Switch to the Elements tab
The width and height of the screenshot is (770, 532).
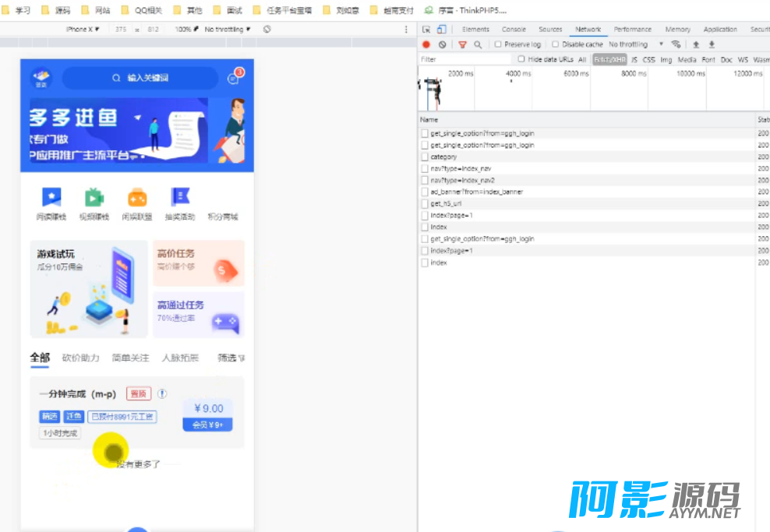point(475,30)
